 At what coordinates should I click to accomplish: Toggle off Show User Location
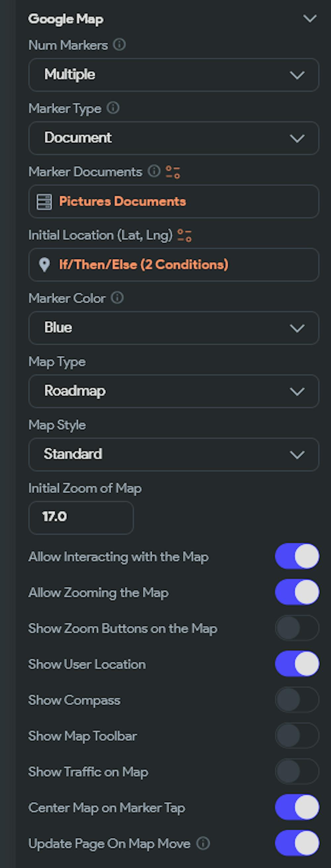(x=297, y=664)
